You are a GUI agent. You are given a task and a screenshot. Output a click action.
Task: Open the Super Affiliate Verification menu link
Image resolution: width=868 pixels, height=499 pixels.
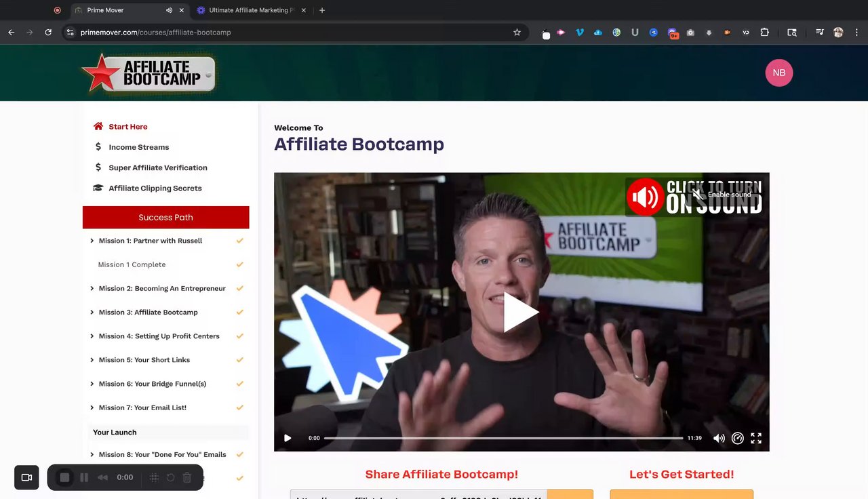pos(158,167)
